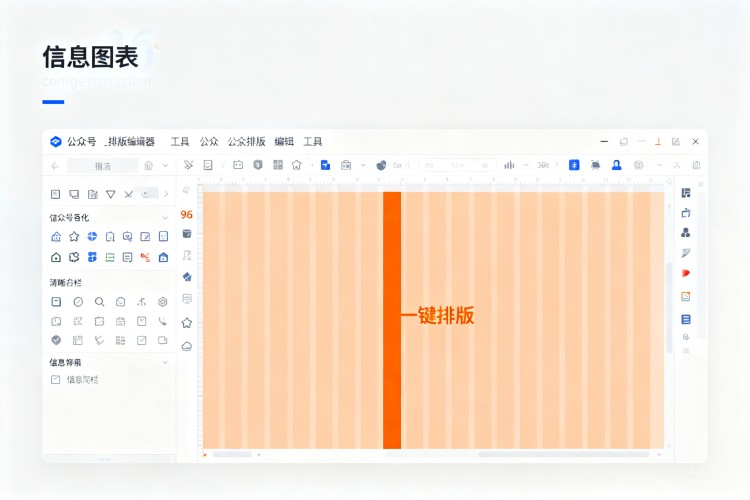Click the trash icon closing the top toolbar
Viewport: 750px width, 500px height.
(696, 165)
